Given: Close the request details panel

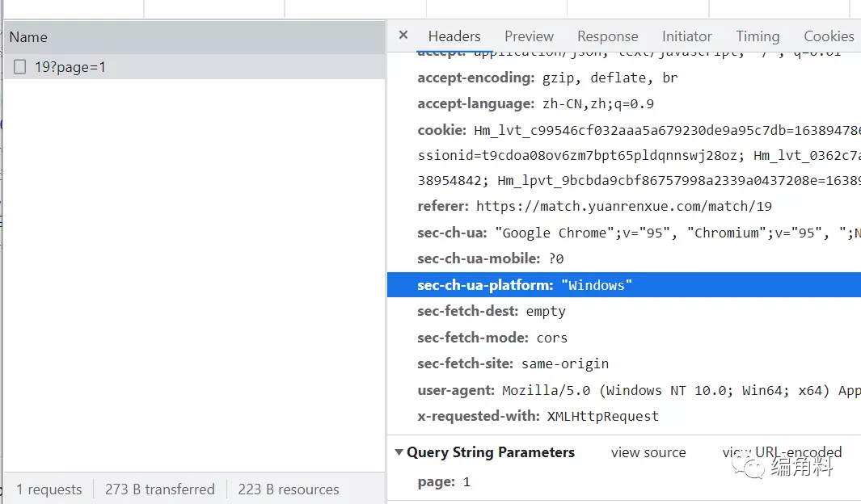Looking at the screenshot, I should point(403,36).
